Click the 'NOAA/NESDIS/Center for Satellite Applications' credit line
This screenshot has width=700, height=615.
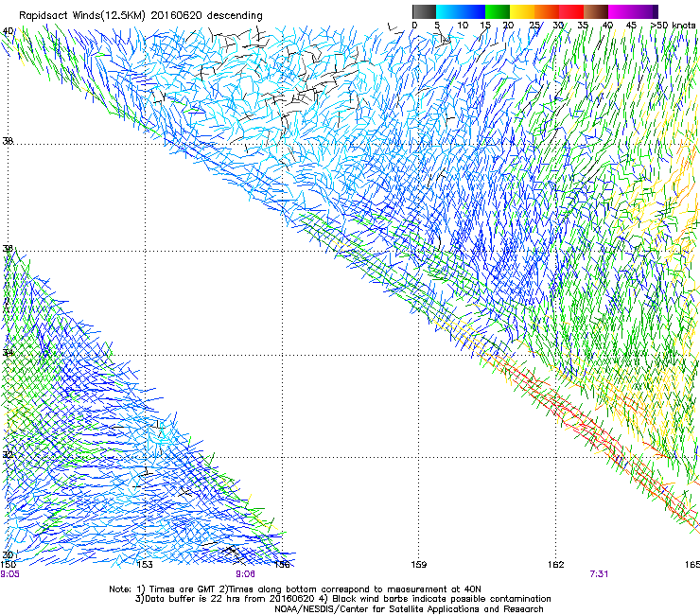click(x=409, y=609)
